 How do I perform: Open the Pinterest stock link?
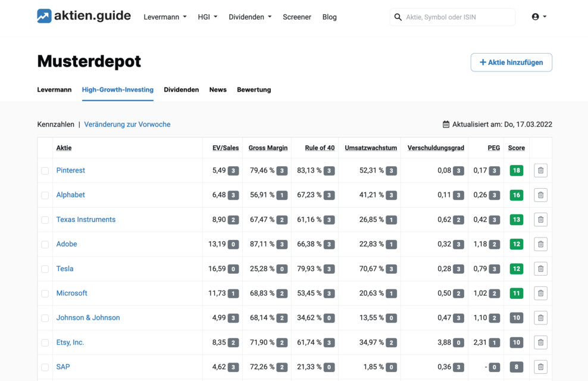click(70, 170)
